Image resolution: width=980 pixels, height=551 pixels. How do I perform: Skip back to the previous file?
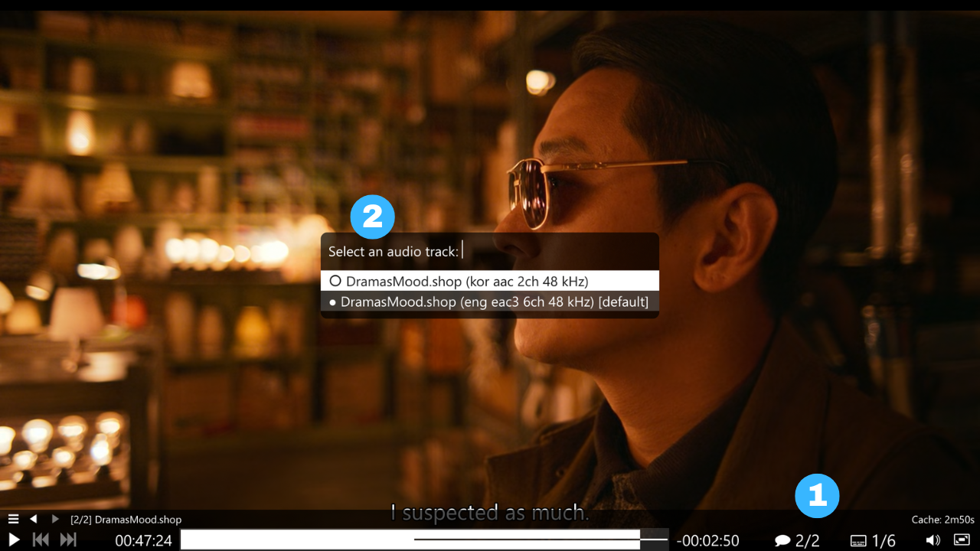pos(41,540)
